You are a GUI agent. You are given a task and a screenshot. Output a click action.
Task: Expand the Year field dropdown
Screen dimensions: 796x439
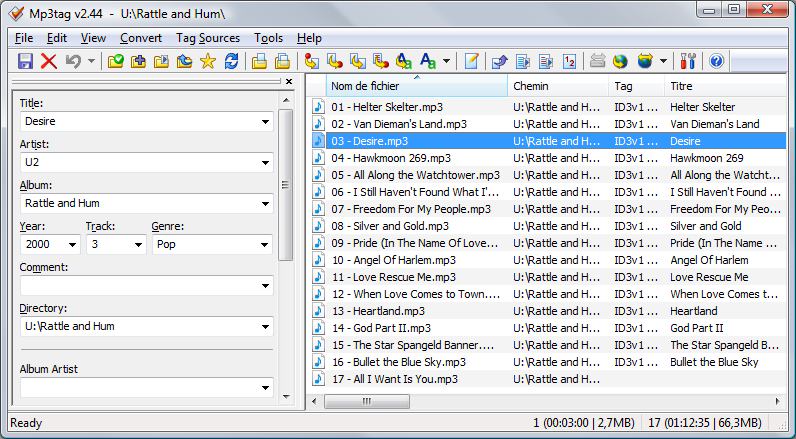(73, 245)
